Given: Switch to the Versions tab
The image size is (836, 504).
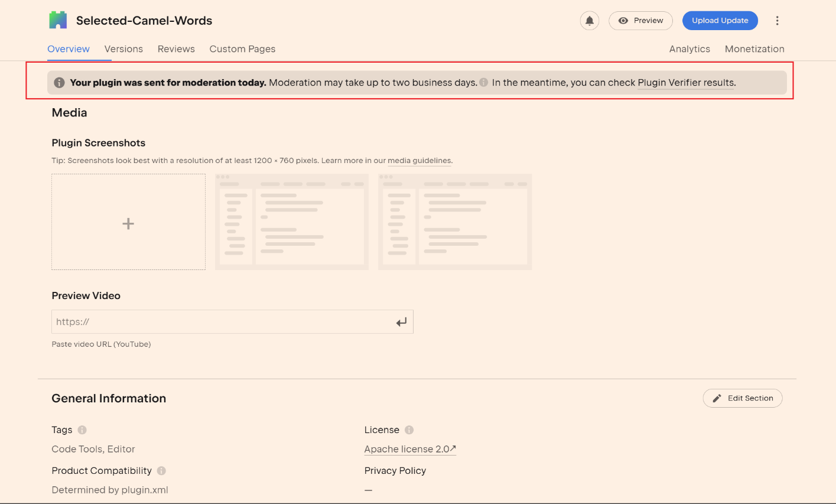Looking at the screenshot, I should 123,49.
